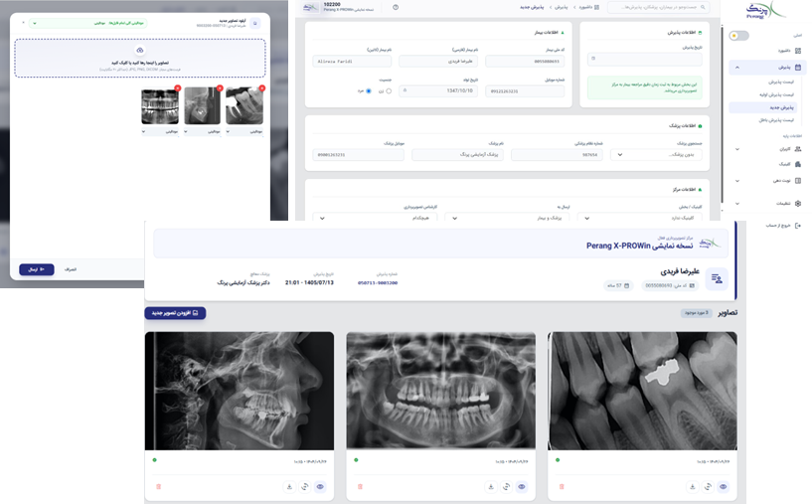
Task: View the lateral skull X-ray via eye icon
Action: click(x=320, y=486)
